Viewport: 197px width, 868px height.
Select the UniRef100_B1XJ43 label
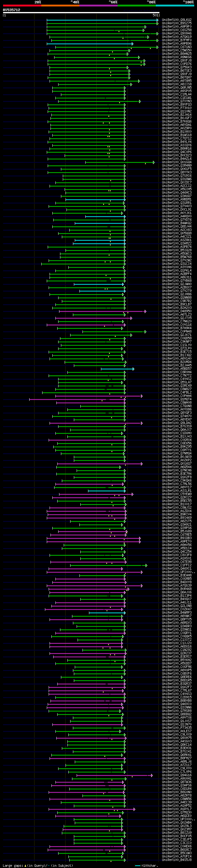point(177,436)
